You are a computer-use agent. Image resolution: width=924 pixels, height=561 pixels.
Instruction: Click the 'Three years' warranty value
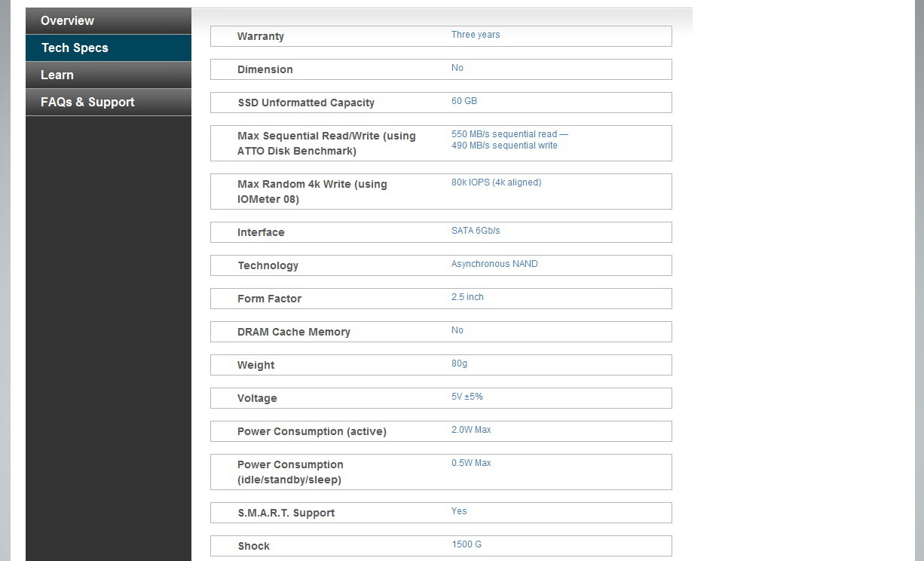(x=476, y=35)
